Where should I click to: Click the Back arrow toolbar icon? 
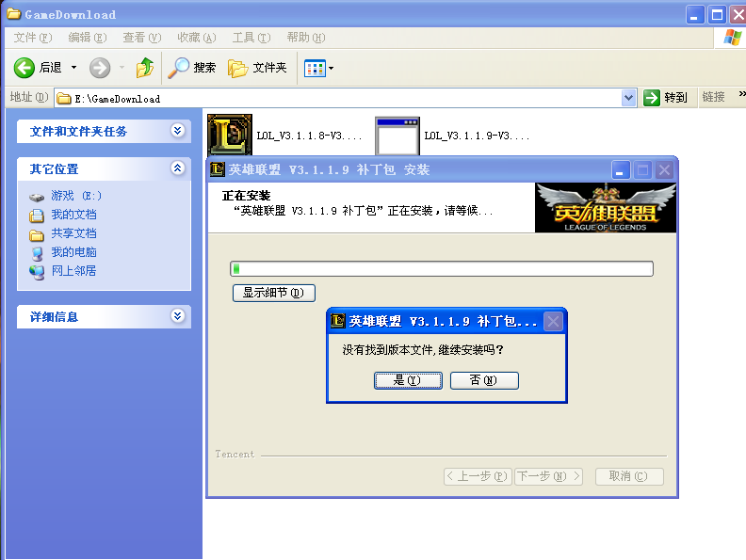[24, 68]
